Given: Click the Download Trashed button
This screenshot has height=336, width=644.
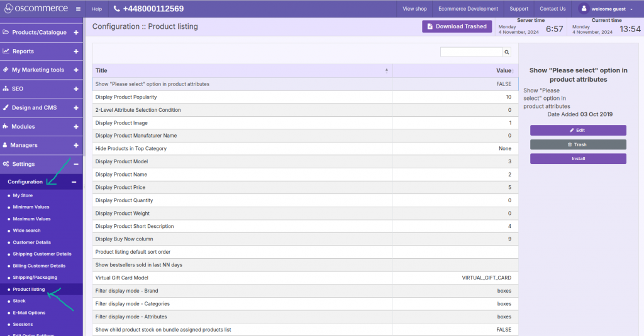Looking at the screenshot, I should click(x=457, y=26).
